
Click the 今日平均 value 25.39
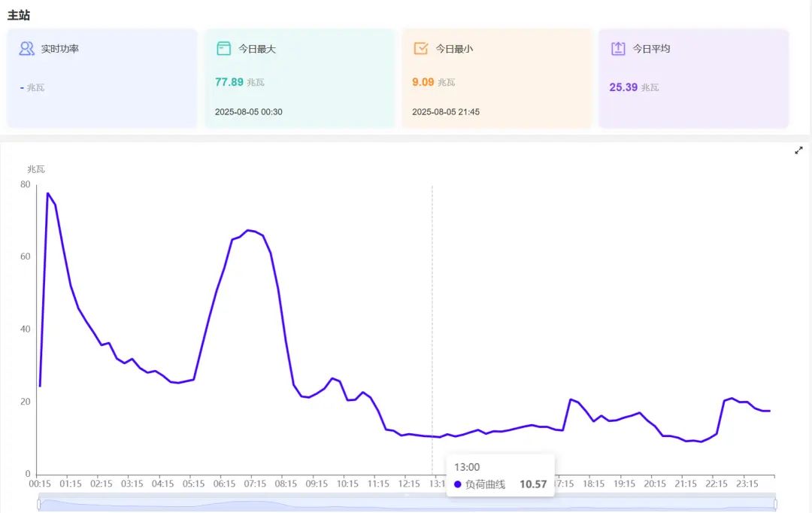[623, 87]
